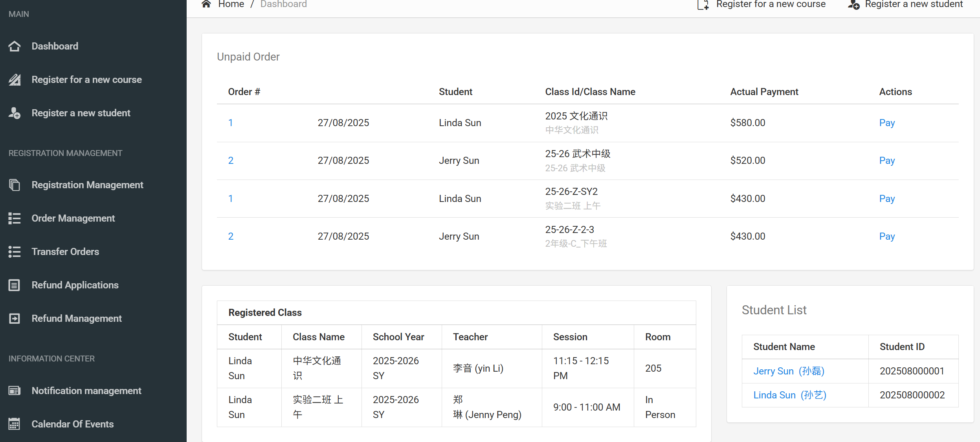
Task: Click the Register a new student sidebar icon
Action: [15, 113]
